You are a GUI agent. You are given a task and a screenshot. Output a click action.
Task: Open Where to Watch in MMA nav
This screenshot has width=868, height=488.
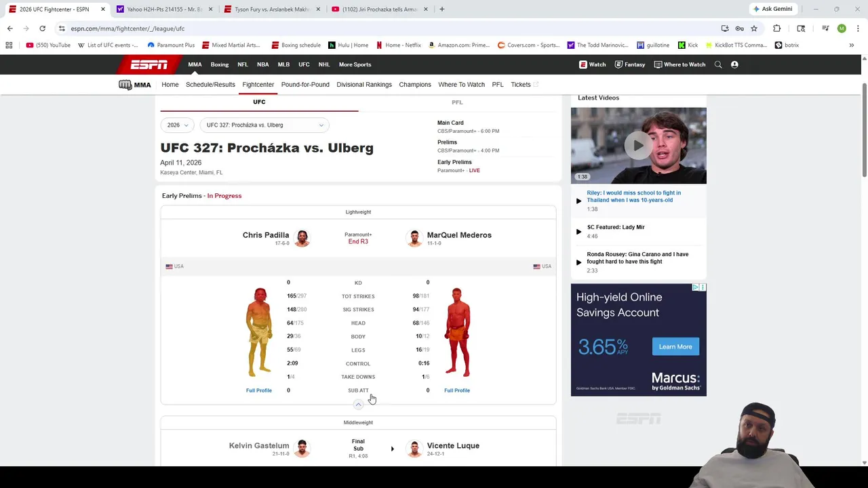(461, 85)
